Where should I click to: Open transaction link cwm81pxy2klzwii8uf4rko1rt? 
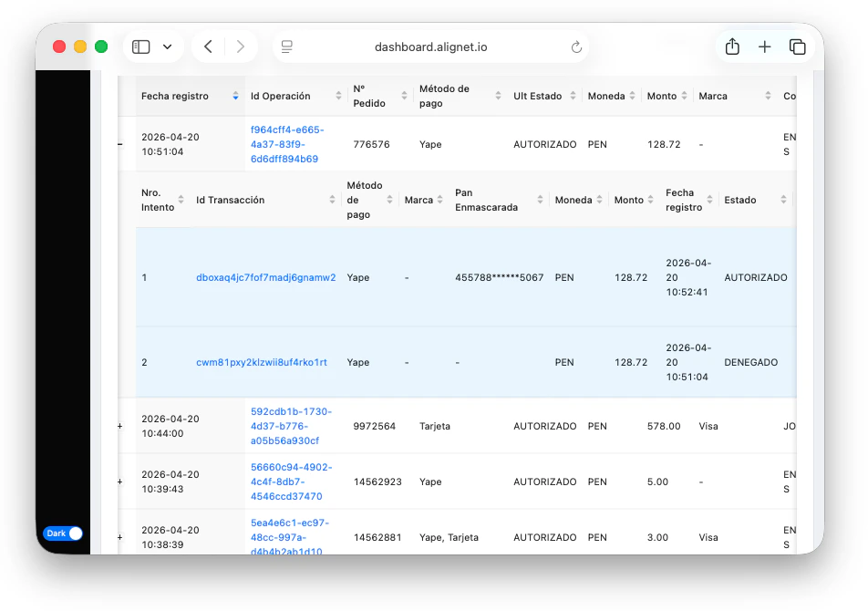point(261,362)
